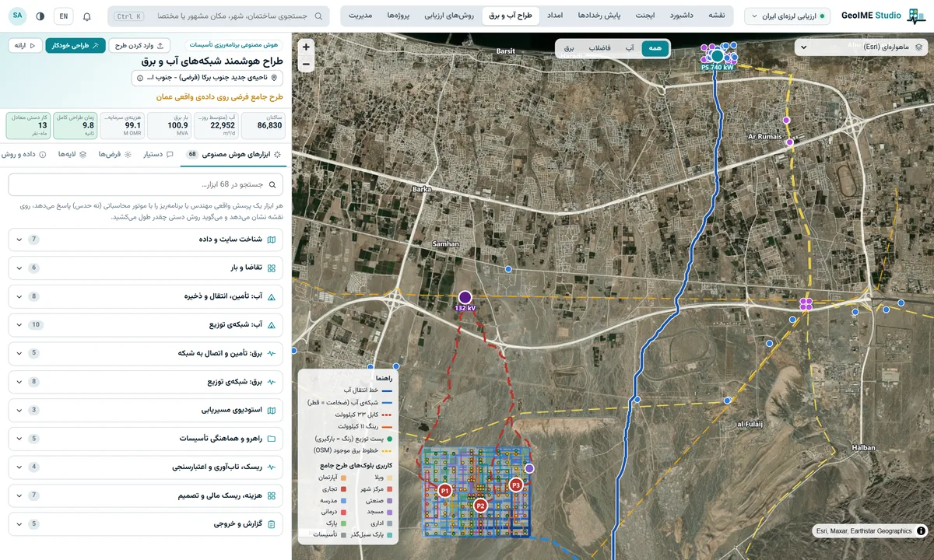Click طراحی خودکار auto-design button
Image resolution: width=934 pixels, height=560 pixels.
click(x=75, y=46)
